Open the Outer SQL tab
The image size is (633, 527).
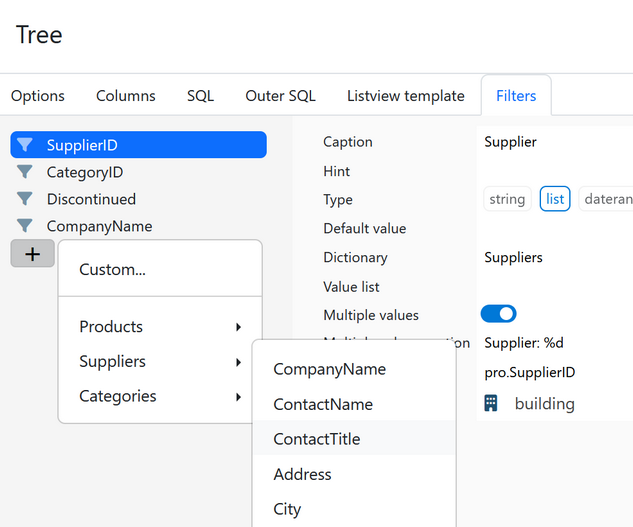[x=280, y=96]
